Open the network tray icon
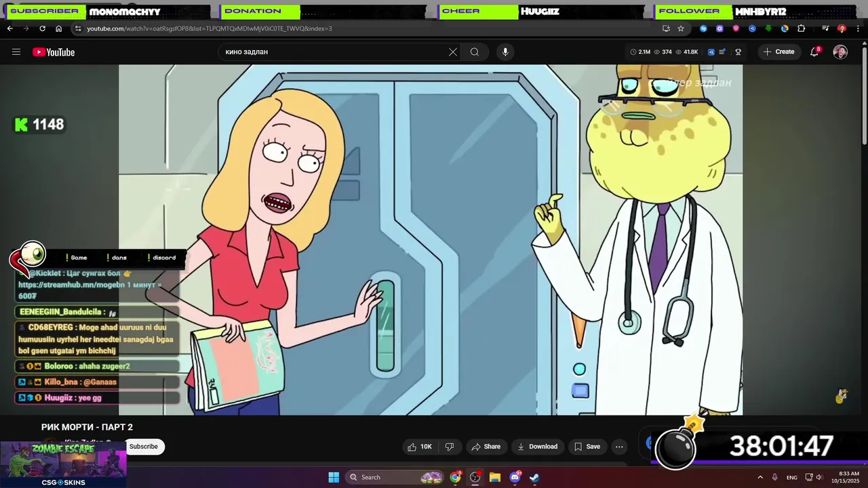This screenshot has height=488, width=868. 809,477
